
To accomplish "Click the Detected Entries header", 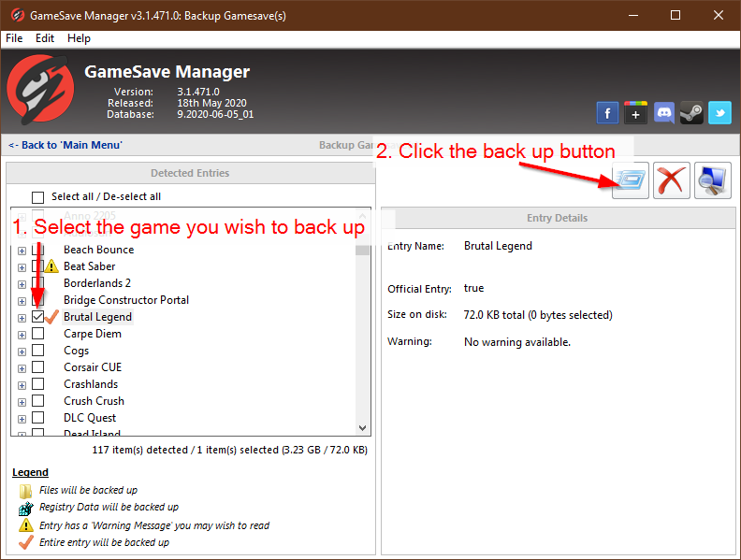I will 190,173.
